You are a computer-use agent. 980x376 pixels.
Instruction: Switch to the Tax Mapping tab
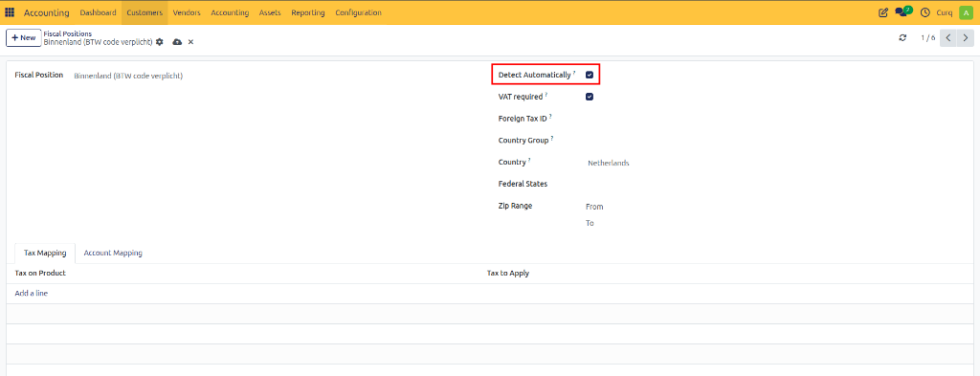pyautogui.click(x=44, y=253)
